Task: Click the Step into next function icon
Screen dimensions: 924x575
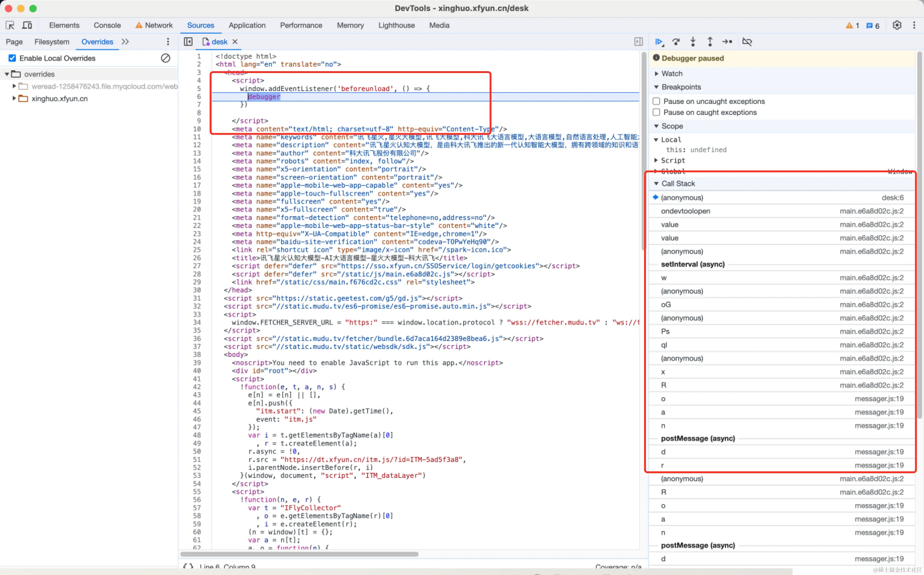Action: (693, 42)
